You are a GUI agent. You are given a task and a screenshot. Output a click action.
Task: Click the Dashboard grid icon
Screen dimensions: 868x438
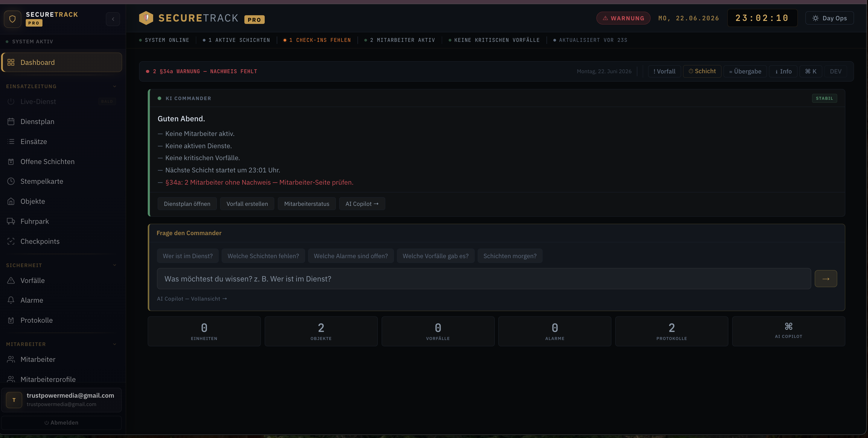(x=11, y=62)
